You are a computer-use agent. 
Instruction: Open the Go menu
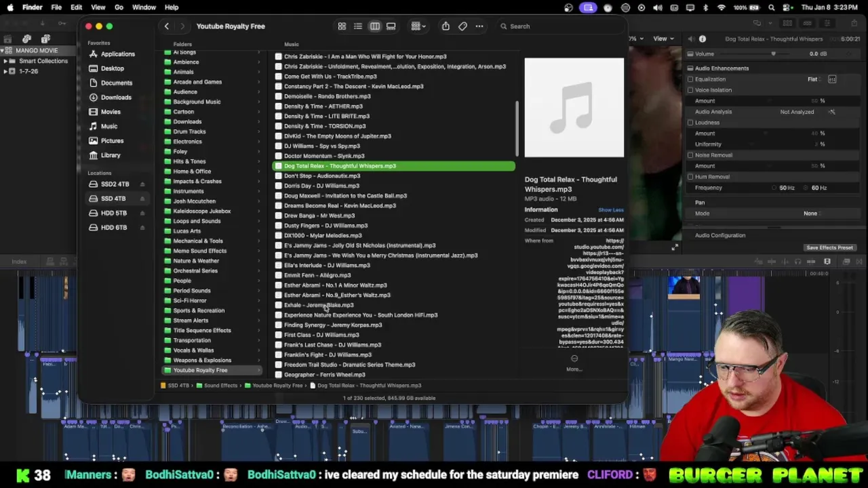click(119, 7)
